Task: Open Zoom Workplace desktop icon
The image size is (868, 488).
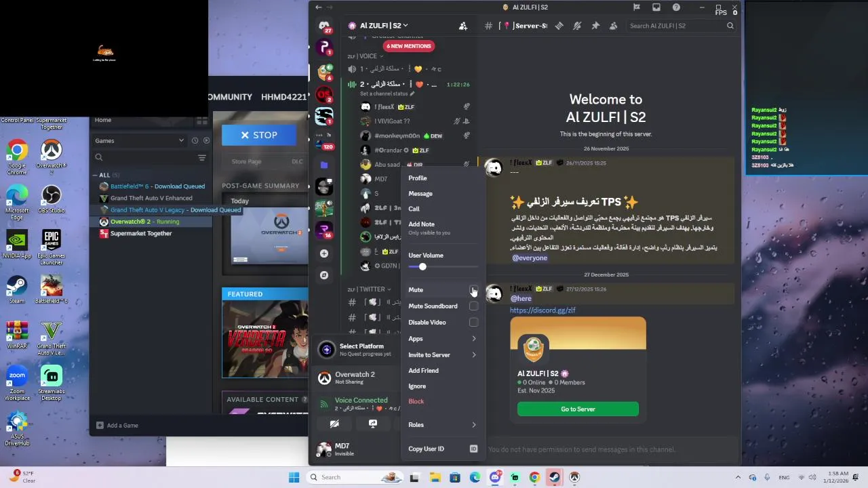Action: pyautogui.click(x=17, y=383)
